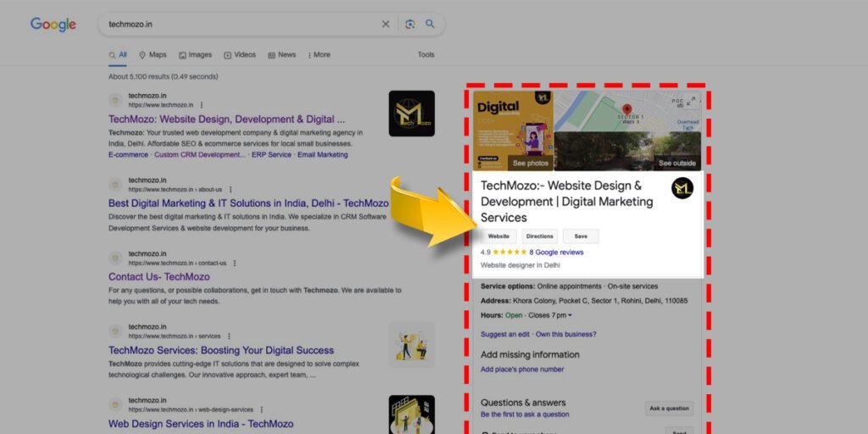Image resolution: width=868 pixels, height=434 pixels.
Task: Click About 5,100 results text
Action: coord(164,77)
